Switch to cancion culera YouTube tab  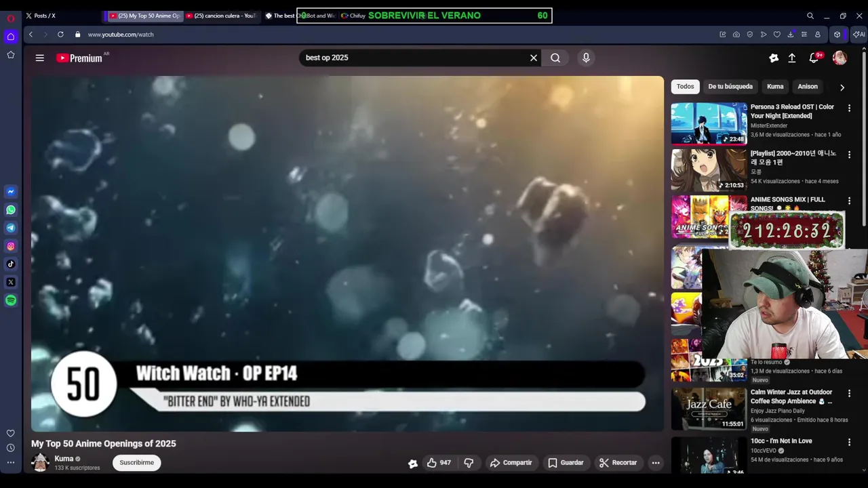click(x=221, y=16)
